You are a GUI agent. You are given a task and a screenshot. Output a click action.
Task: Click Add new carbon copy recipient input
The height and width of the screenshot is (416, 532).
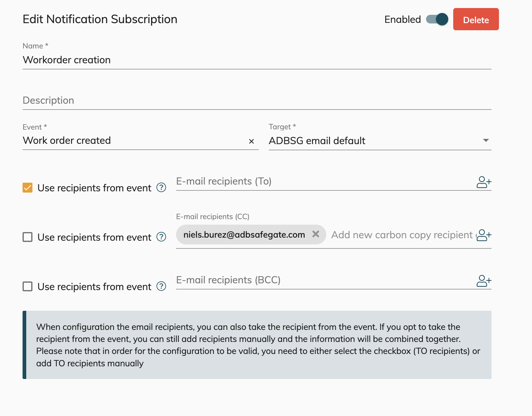coord(402,235)
